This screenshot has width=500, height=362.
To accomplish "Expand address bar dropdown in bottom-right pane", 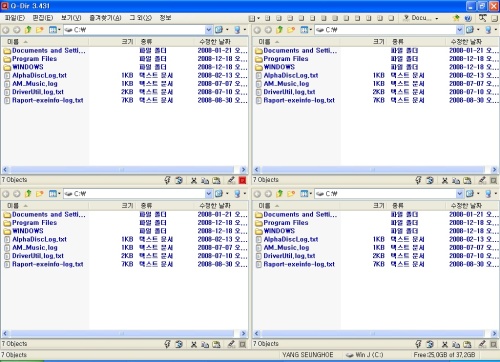I will click(x=460, y=194).
